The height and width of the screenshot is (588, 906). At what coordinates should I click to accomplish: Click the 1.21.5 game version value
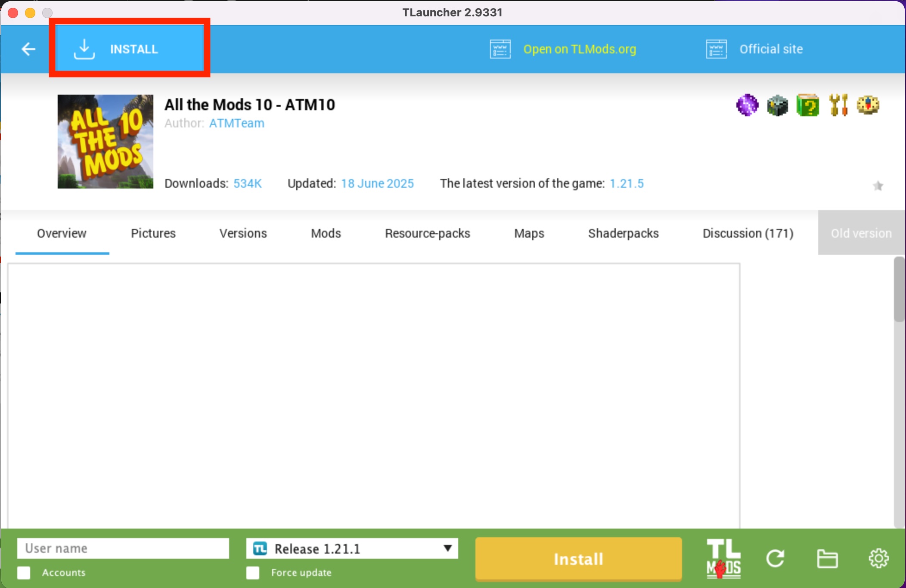[627, 183]
